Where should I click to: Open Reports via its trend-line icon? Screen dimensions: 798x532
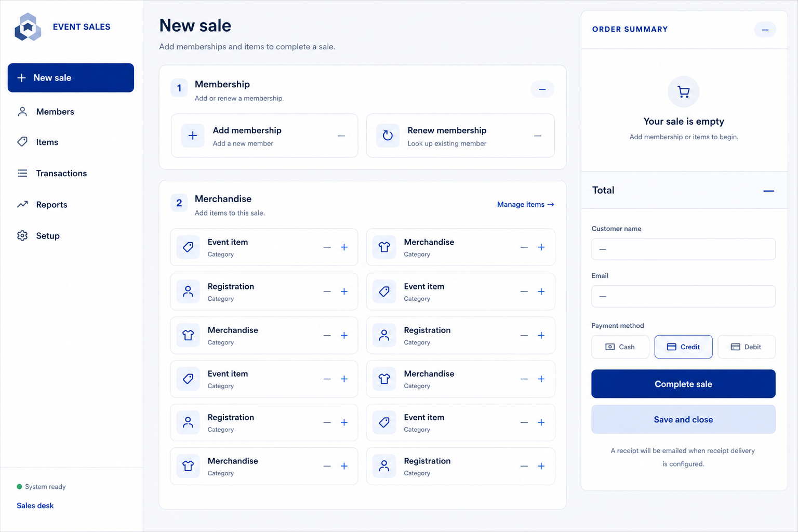22,204
